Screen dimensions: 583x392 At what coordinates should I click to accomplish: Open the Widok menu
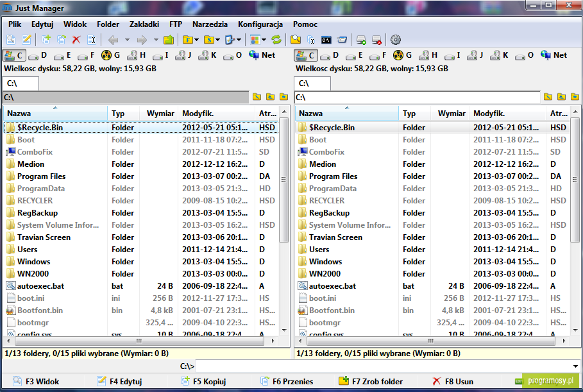(x=75, y=24)
